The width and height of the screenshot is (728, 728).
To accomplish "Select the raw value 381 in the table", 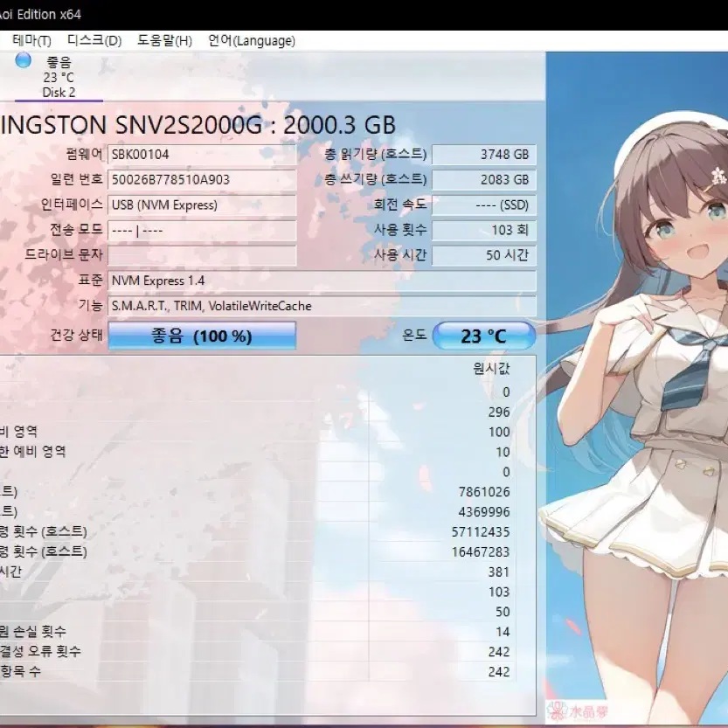I will pos(499,572).
